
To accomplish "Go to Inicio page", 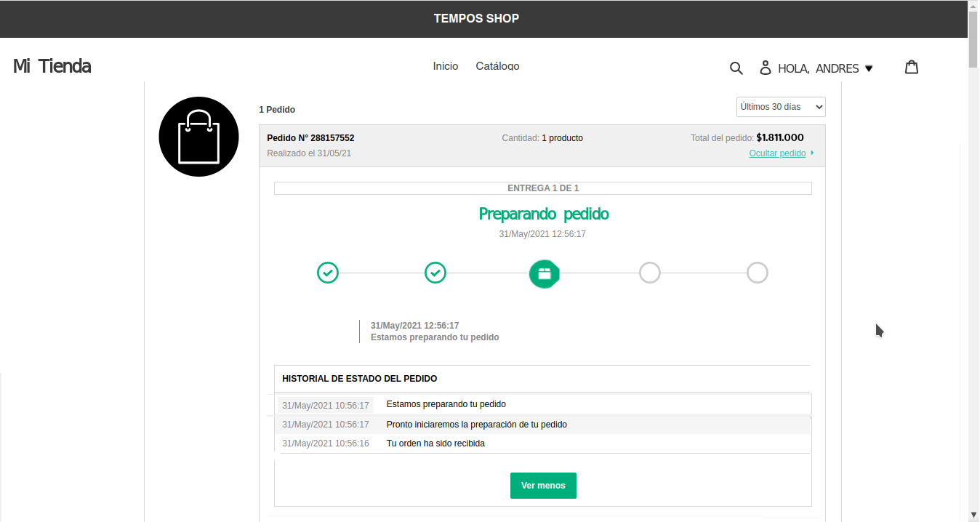I will click(x=445, y=66).
